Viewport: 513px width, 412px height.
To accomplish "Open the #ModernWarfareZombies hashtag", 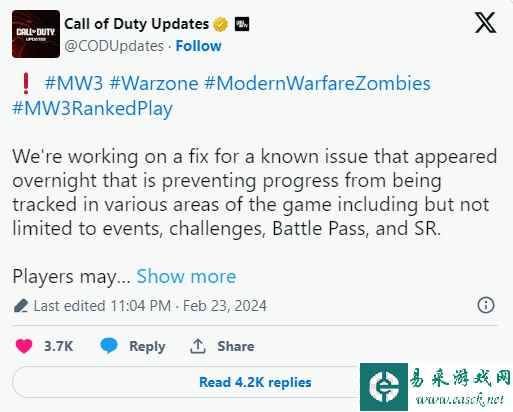I will click(317, 83).
